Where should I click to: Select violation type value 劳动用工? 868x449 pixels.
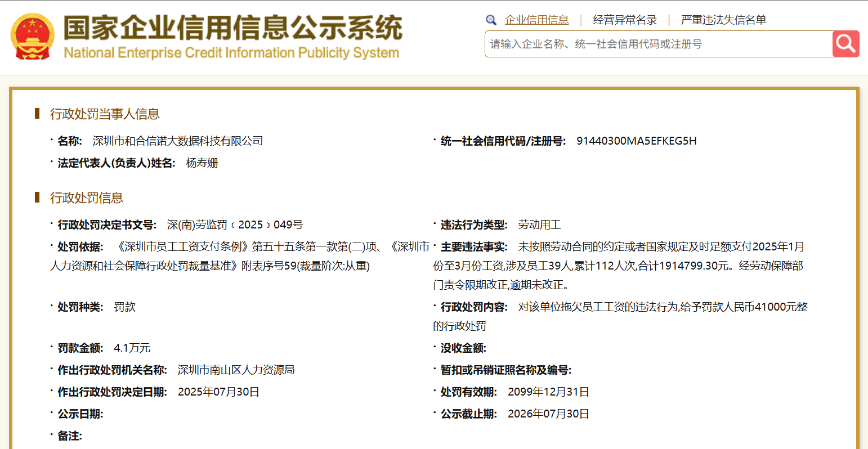tap(539, 225)
